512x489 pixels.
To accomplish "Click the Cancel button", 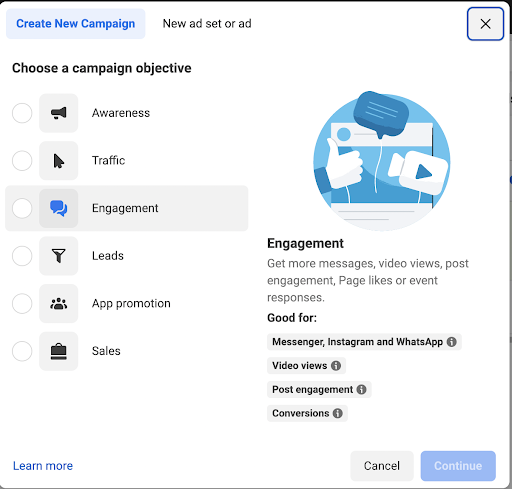I will coord(382,466).
